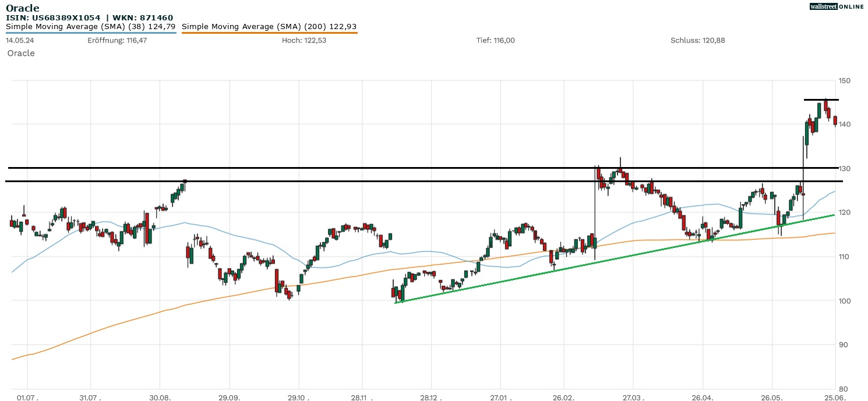The height and width of the screenshot is (401, 868).
Task: Select the 26.02. date on the x-axis
Action: pos(563,397)
